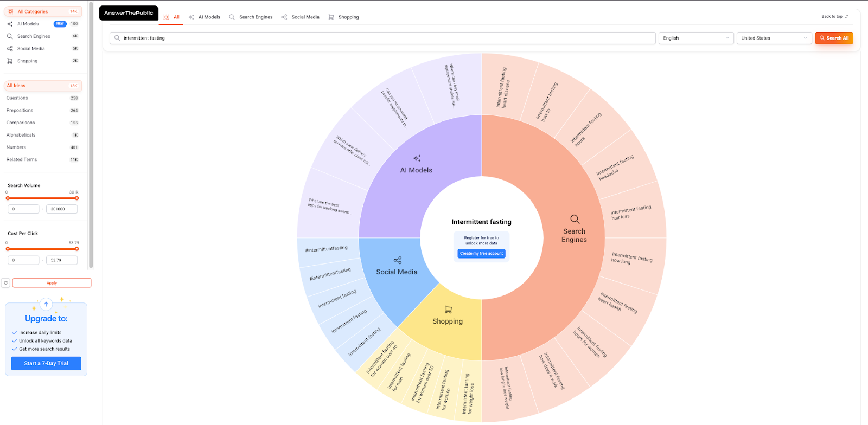Click Create my free account button

pos(481,253)
